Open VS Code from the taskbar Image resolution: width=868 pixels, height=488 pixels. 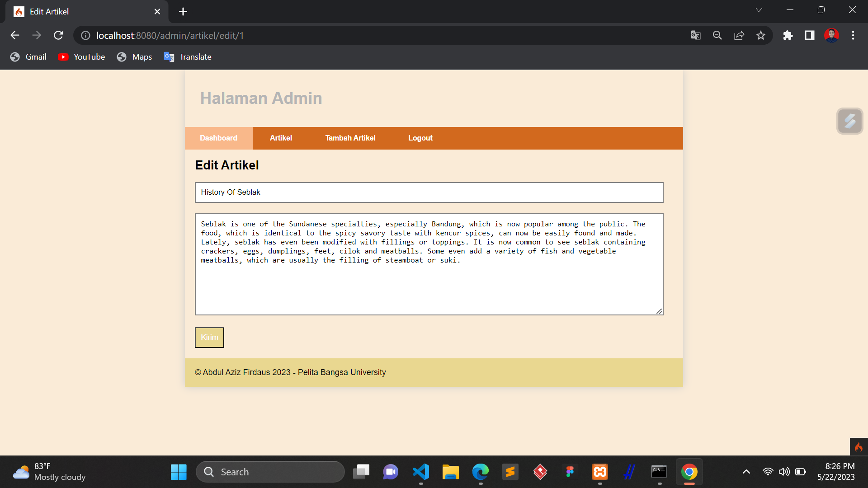pos(420,472)
